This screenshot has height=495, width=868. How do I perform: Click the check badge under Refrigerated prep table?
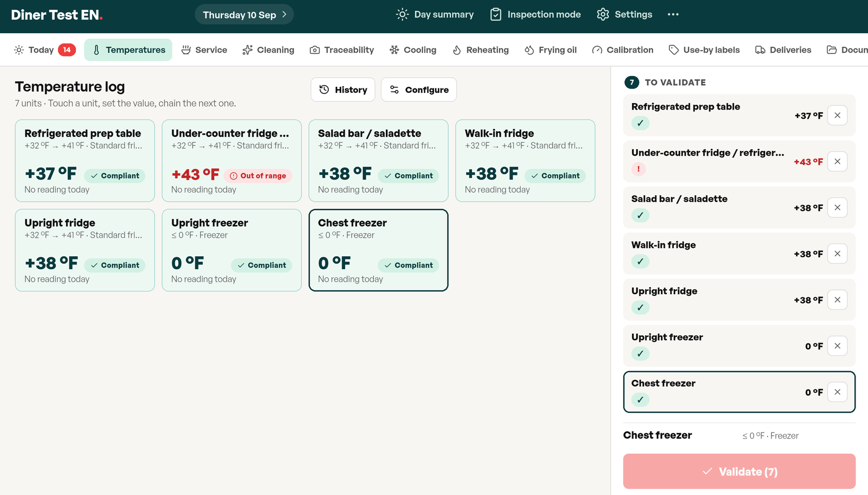(640, 123)
